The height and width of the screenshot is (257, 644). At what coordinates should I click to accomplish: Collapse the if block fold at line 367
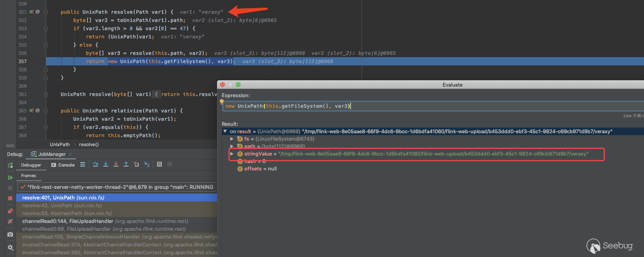(x=46, y=127)
